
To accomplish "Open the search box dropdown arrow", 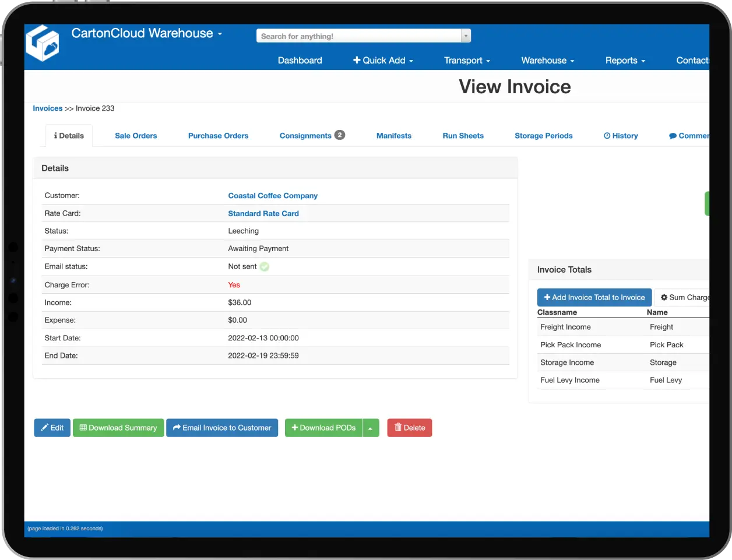I will click(x=466, y=35).
